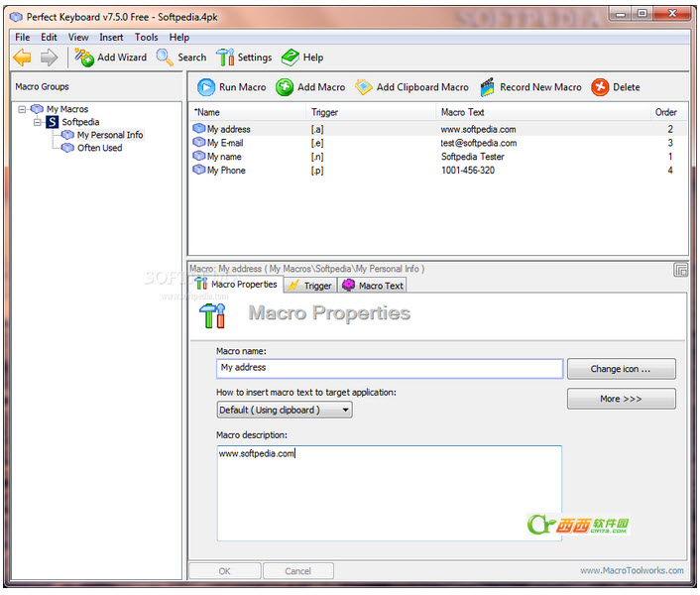Click inside the Macro description box

pos(390,493)
